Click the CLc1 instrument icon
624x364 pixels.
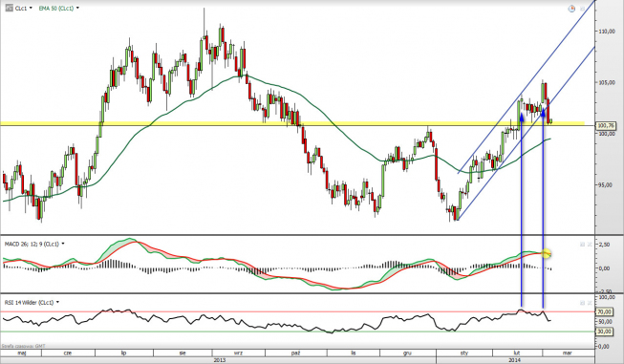[x=9, y=8]
